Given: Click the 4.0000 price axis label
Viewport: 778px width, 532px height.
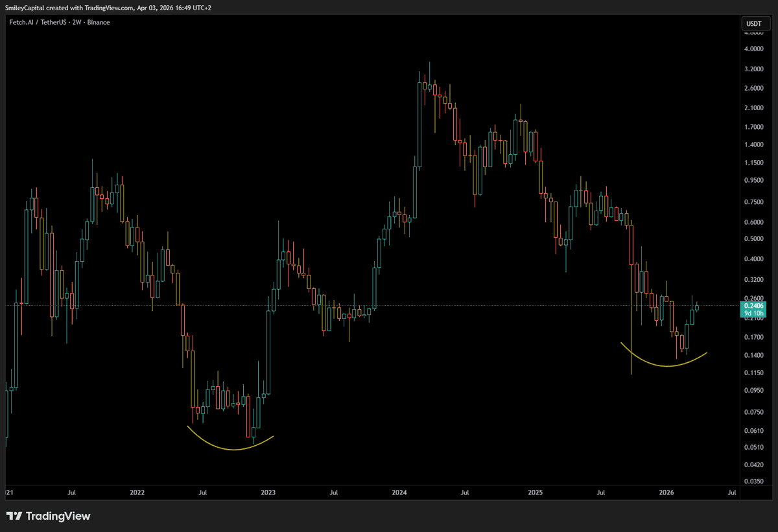Looking at the screenshot, I should point(754,49).
